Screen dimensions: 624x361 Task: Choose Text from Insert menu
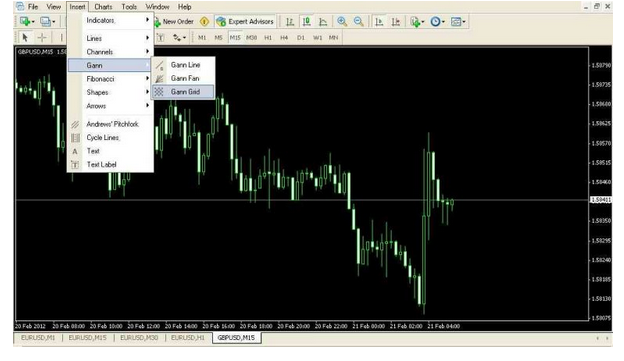(x=110, y=151)
